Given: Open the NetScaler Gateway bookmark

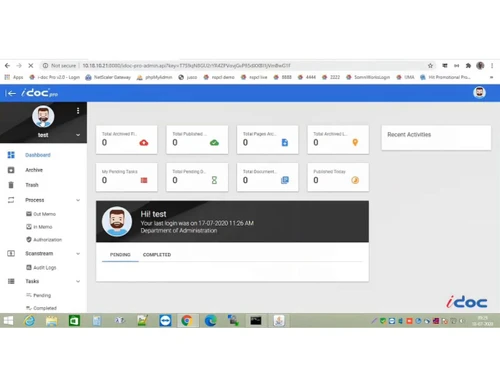Looking at the screenshot, I should [108, 77].
